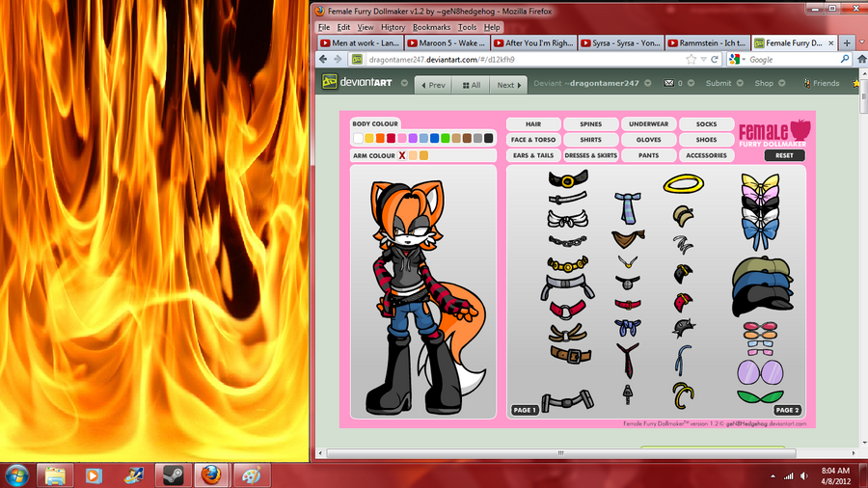Show hidden system tray icons

pos(773,475)
